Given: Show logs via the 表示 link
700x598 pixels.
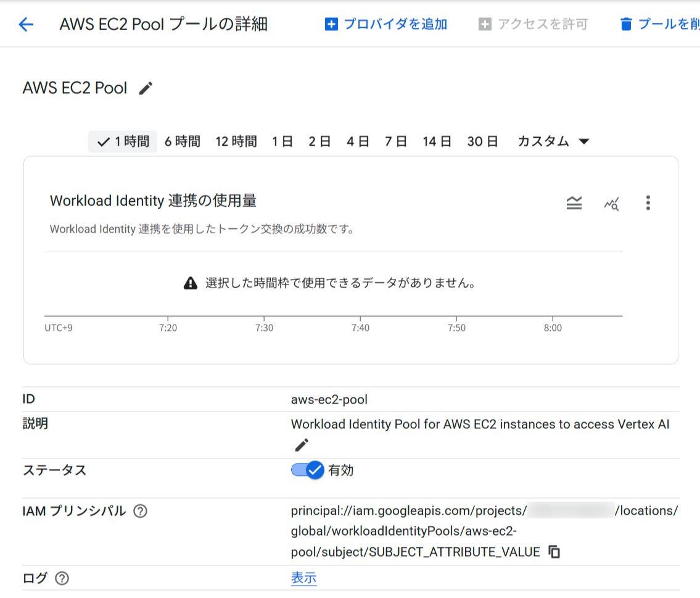Looking at the screenshot, I should (x=303, y=579).
